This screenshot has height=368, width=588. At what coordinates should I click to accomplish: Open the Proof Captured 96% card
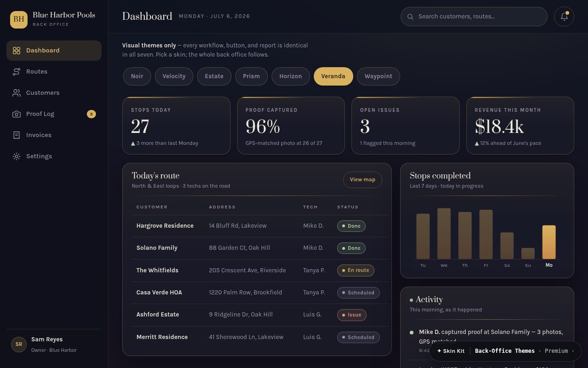291,126
